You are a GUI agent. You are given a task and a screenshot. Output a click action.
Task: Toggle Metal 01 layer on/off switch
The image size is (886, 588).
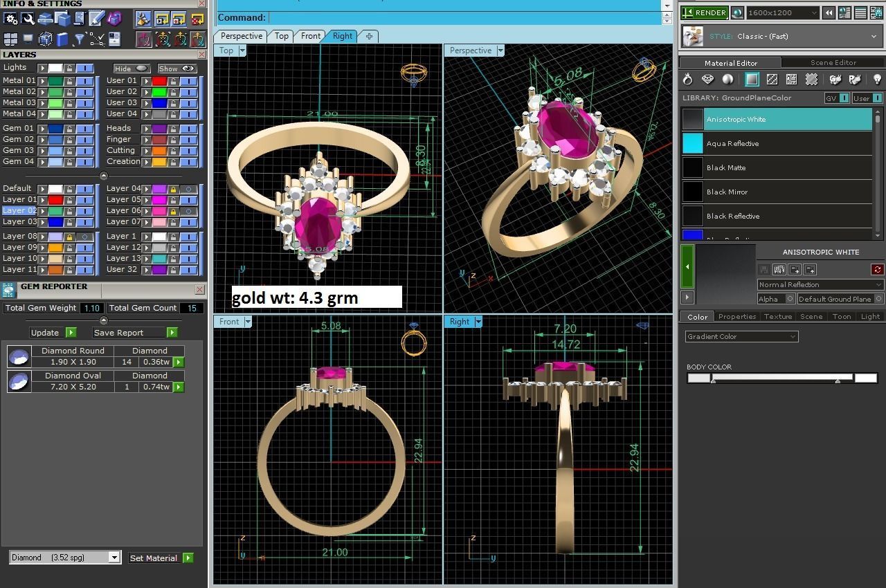point(84,81)
